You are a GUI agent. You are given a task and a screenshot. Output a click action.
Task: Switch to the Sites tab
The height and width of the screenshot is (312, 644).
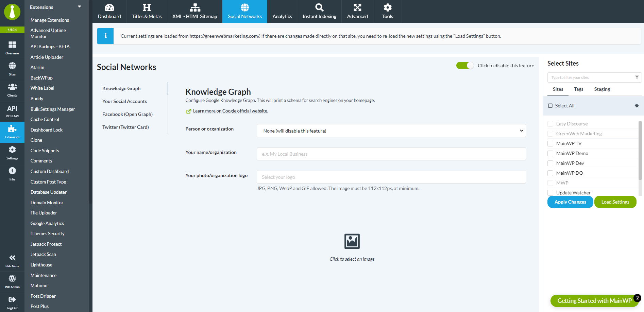[558, 89]
